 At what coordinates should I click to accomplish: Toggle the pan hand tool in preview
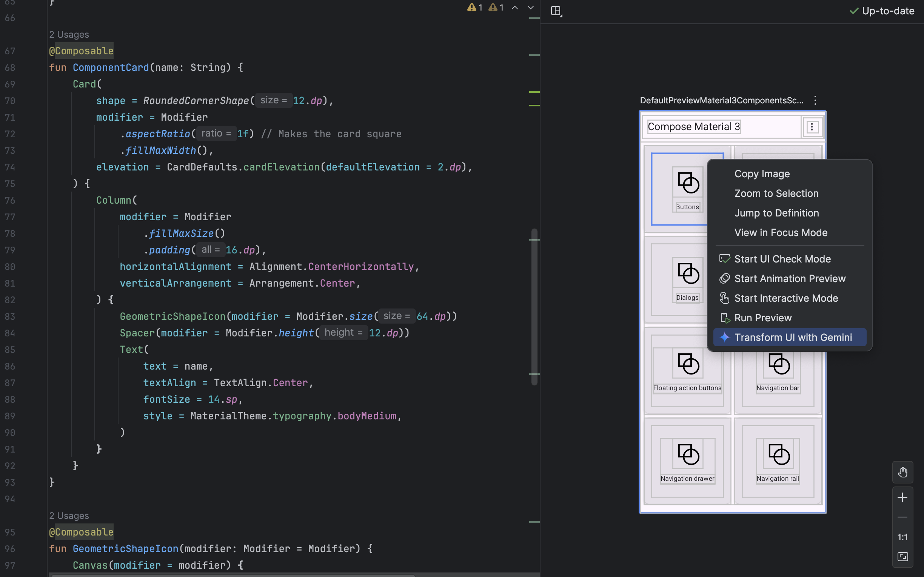902,472
